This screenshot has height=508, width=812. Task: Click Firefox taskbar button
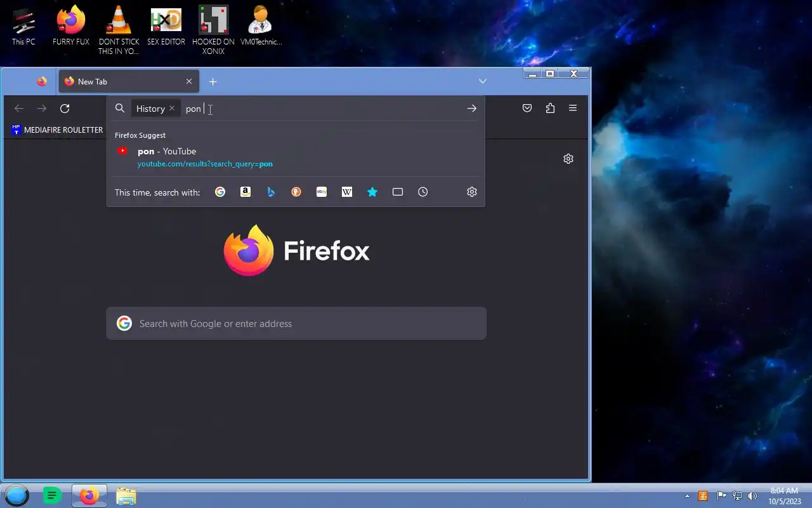pos(89,495)
